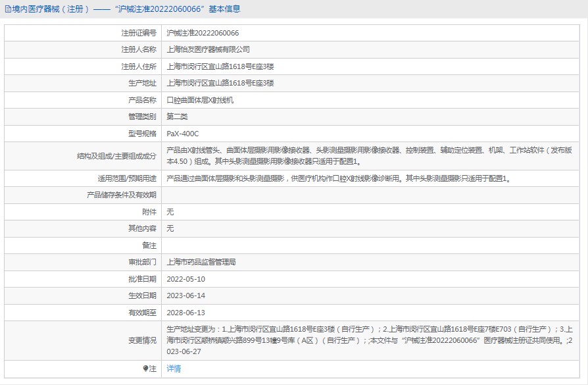Click the 备注 row empty value cell

click(x=370, y=245)
